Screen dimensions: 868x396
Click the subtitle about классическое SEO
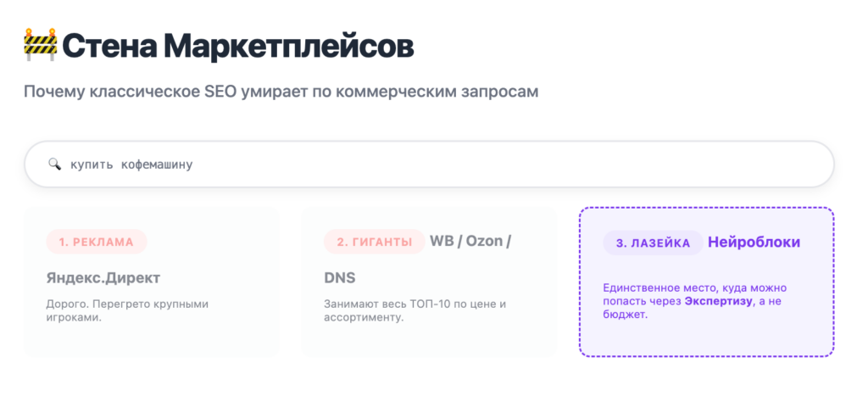(281, 92)
